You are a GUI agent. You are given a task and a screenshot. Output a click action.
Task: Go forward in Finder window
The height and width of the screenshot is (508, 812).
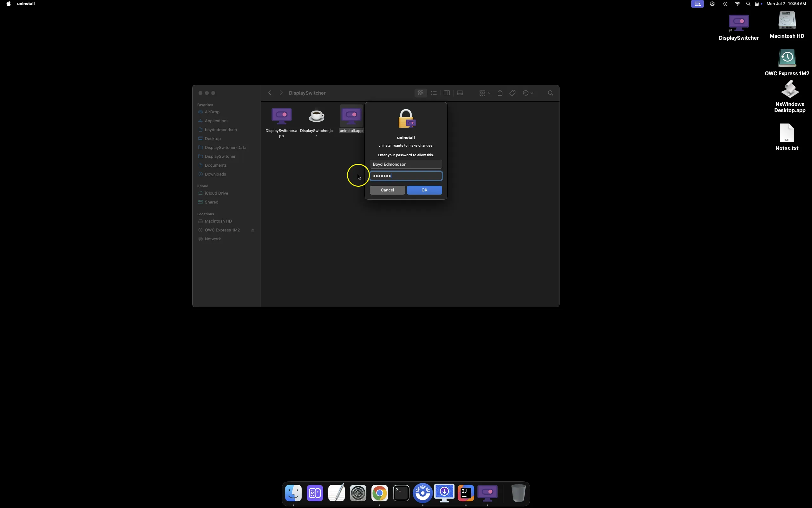(x=281, y=93)
